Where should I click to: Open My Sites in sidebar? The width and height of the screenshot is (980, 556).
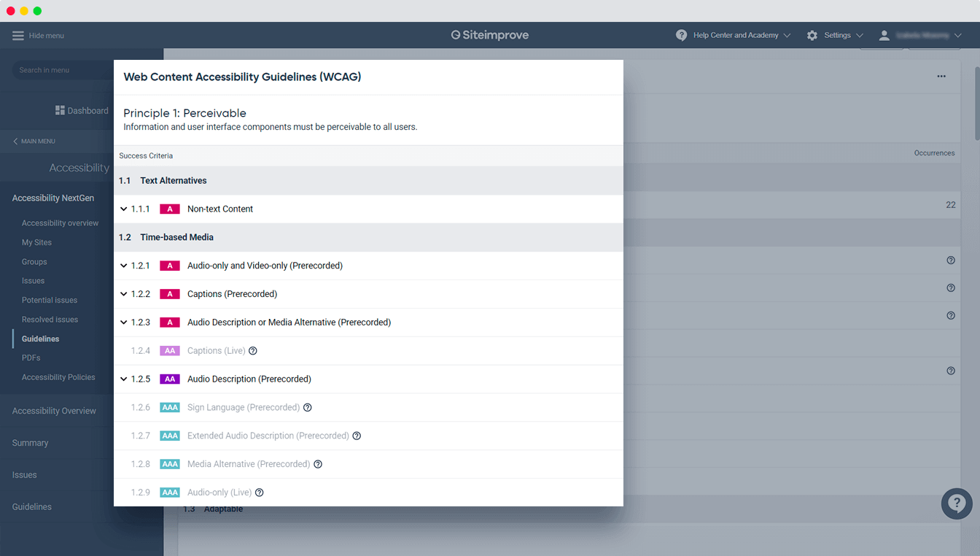click(x=36, y=242)
